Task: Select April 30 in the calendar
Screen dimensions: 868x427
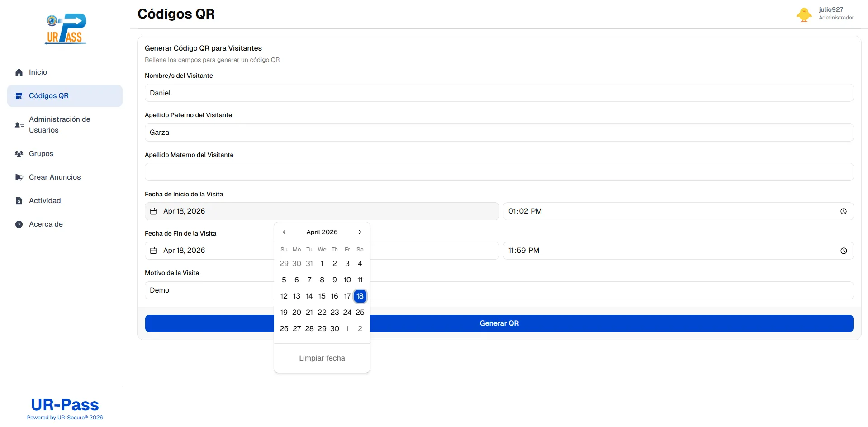Action: click(x=335, y=329)
